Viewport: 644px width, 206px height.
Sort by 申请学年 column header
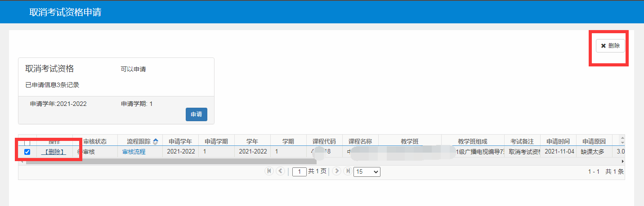pyautogui.click(x=180, y=141)
